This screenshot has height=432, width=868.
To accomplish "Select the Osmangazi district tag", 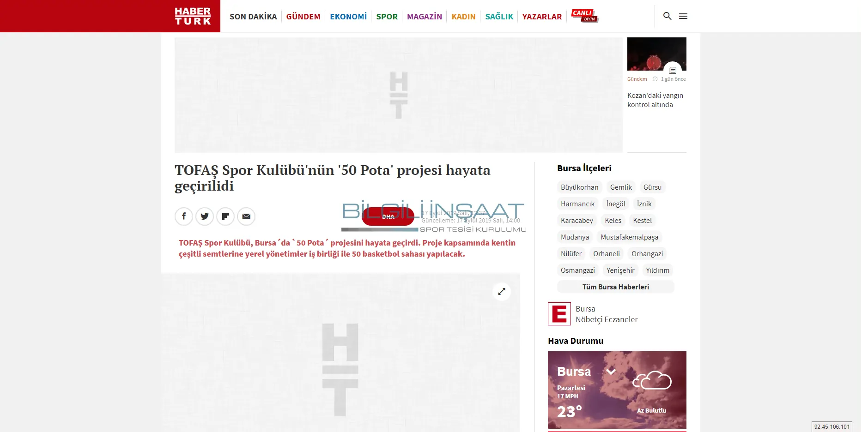I will (577, 270).
